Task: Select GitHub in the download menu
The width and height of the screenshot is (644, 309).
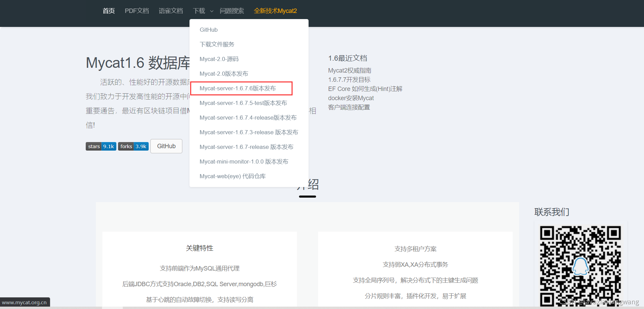Action: click(x=209, y=30)
